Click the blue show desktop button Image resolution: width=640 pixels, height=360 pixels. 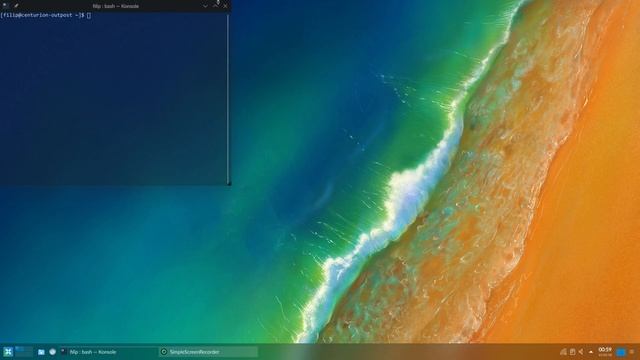pos(621,352)
